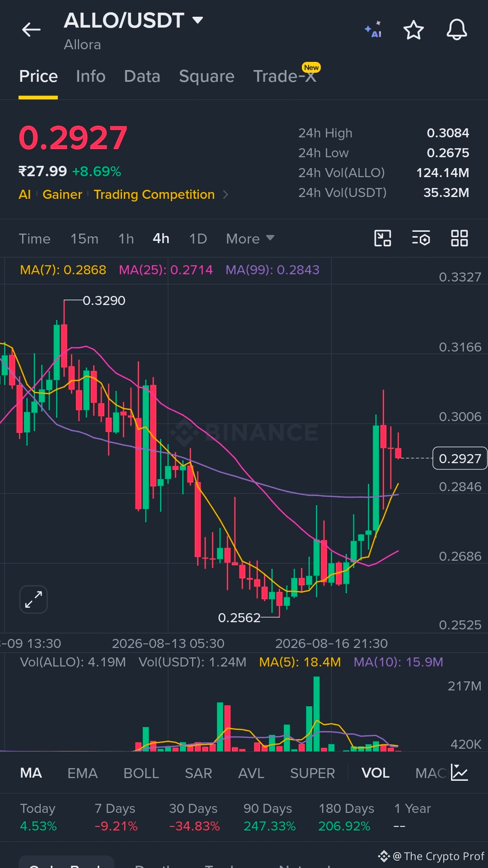488x868 pixels.
Task: Select the 1D timeframe
Action: click(198, 239)
